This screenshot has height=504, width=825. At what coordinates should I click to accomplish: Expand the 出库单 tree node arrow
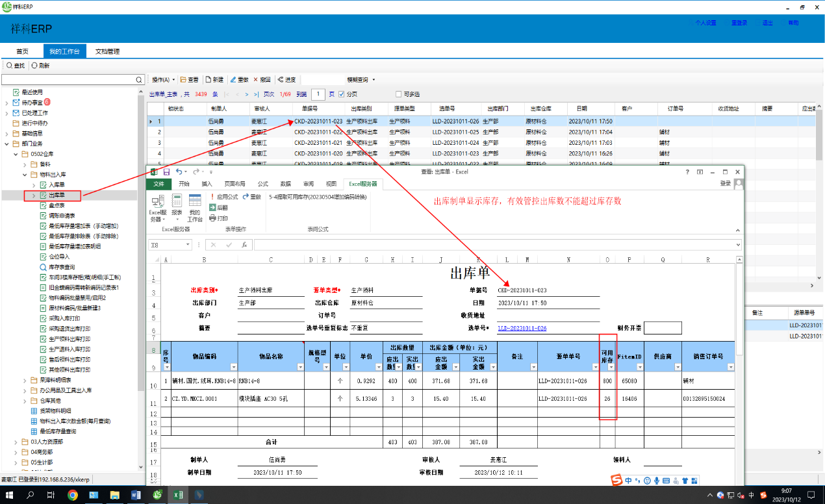pyautogui.click(x=34, y=195)
